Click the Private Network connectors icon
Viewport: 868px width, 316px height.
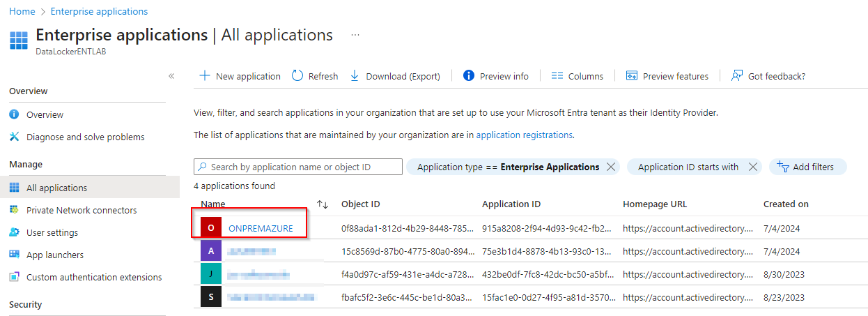(x=14, y=210)
